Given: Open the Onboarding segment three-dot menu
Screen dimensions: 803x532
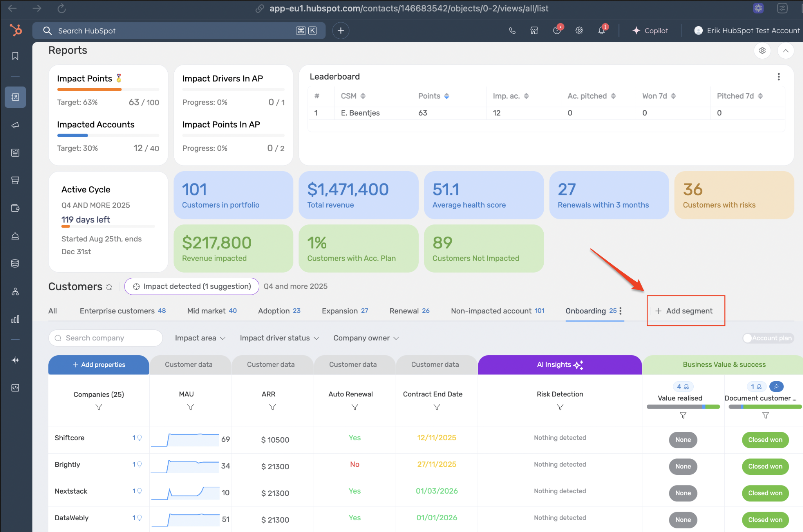Looking at the screenshot, I should pos(620,311).
